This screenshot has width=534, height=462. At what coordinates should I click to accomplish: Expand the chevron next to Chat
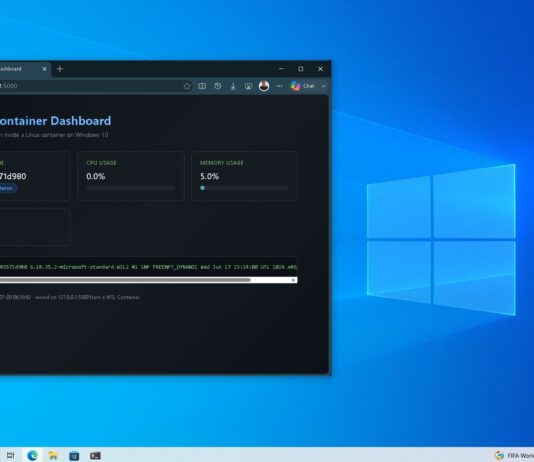pos(323,86)
